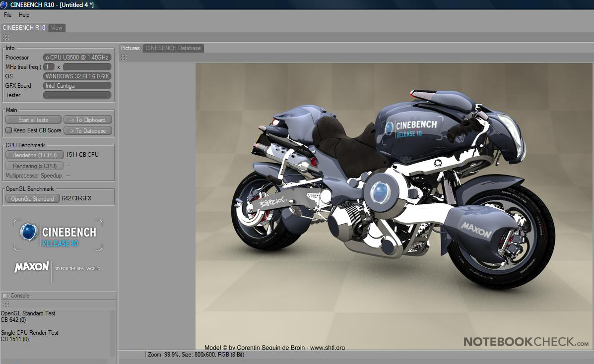Click the MHz real frequency value field
This screenshot has width=594, height=364.
click(x=87, y=66)
